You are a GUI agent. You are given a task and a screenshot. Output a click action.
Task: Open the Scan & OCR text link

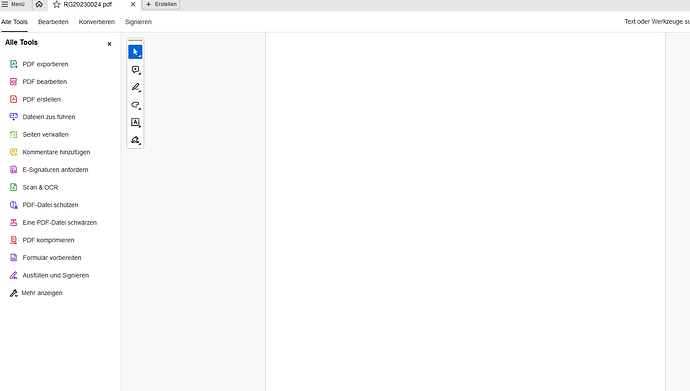coord(40,187)
